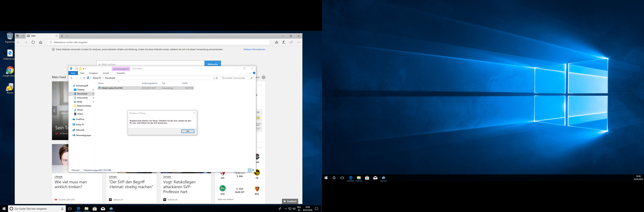The width and height of the screenshot is (644, 212).
Task: Click the Explorer search magnifier icon
Action: tap(252, 78)
